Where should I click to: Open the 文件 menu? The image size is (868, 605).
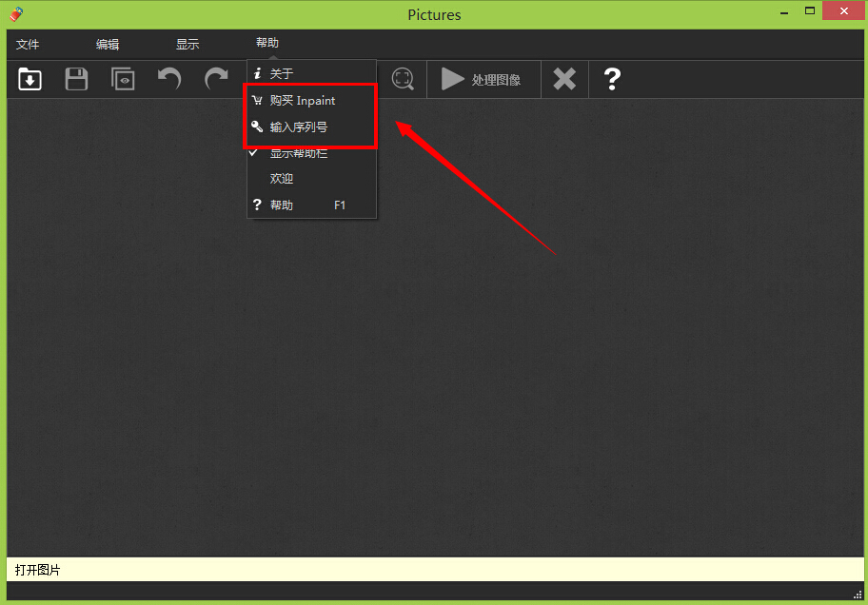(x=28, y=45)
